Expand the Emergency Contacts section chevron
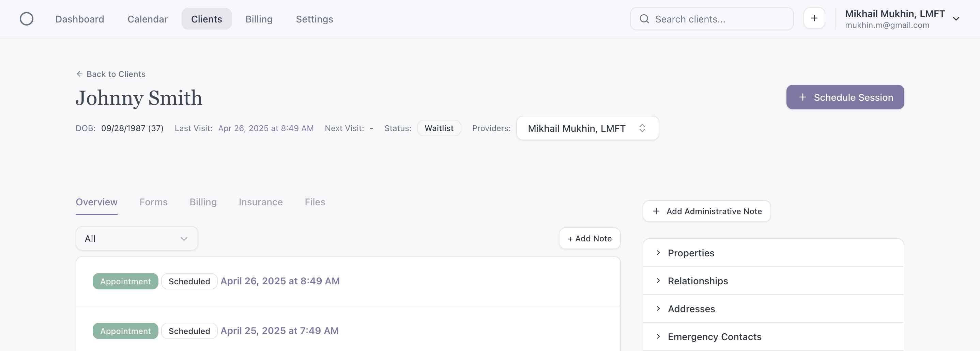This screenshot has width=980, height=351. (x=658, y=336)
